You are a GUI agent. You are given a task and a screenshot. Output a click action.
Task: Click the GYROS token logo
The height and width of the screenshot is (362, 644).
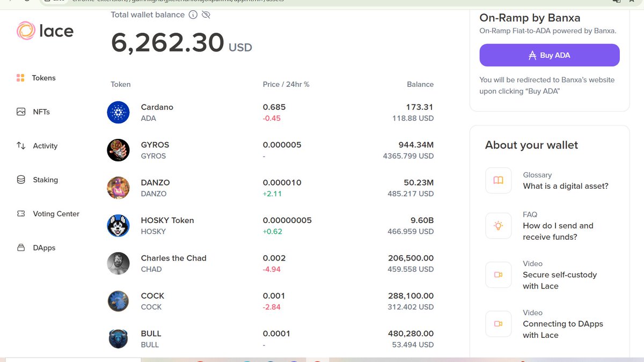118,150
